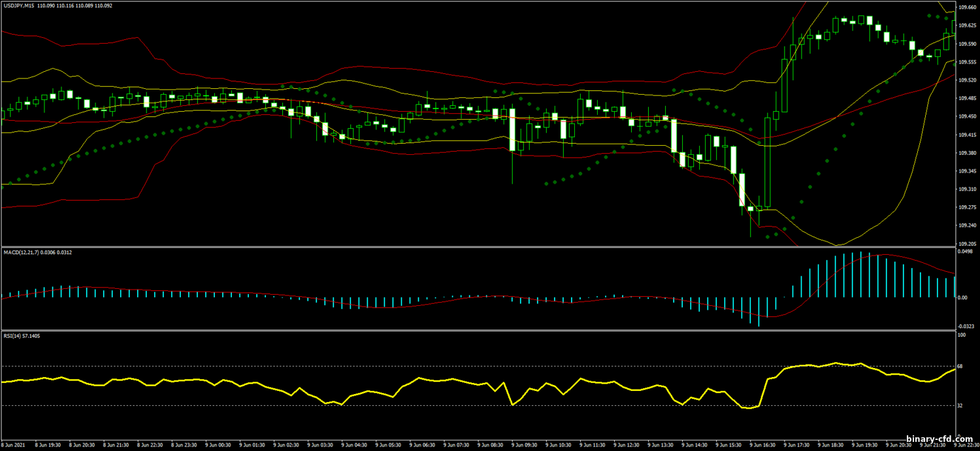The height and width of the screenshot is (451, 980).
Task: Click the 109.555 price level label
Action: tap(967, 62)
